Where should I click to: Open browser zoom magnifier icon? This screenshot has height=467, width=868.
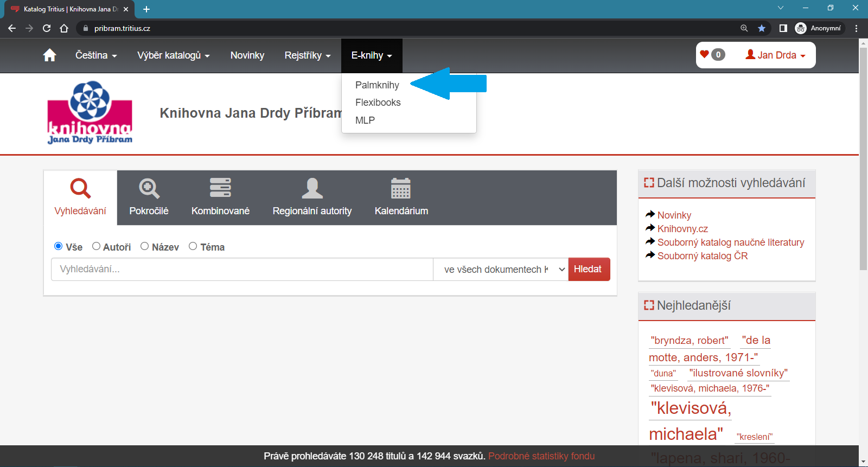[744, 28]
